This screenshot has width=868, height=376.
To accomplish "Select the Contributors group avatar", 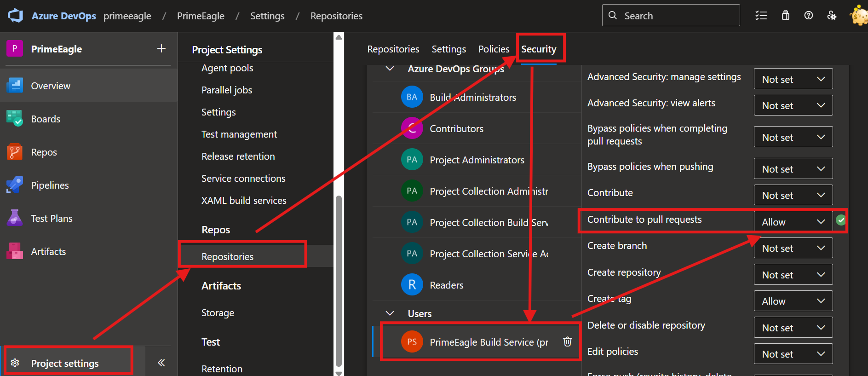I will click(x=412, y=128).
